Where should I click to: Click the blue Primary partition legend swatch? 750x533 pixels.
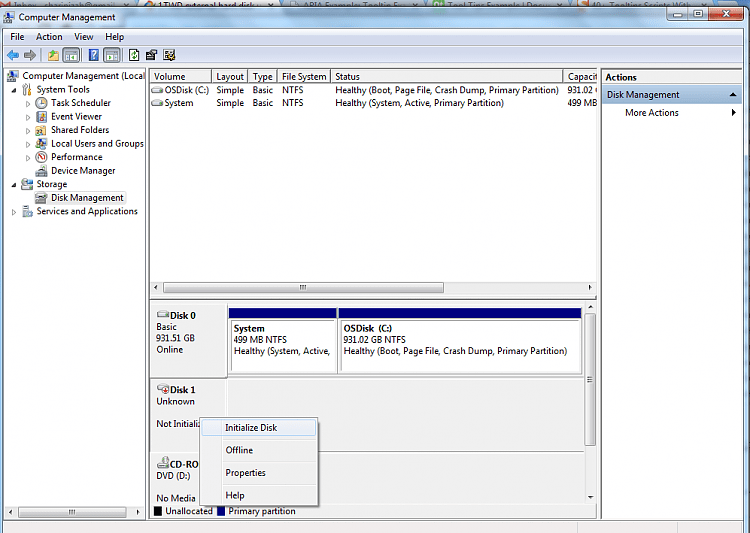(x=221, y=511)
